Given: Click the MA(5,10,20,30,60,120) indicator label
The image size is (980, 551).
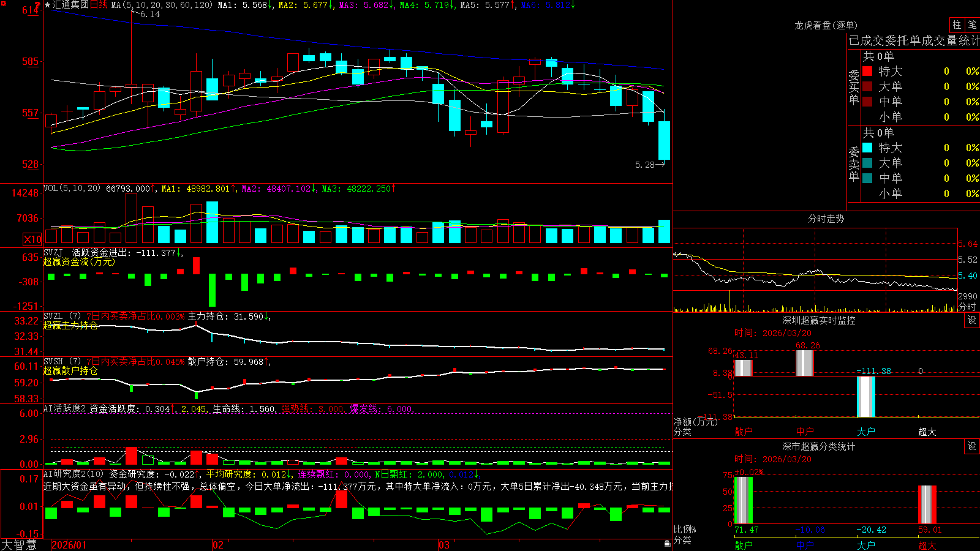Looking at the screenshot, I should (x=162, y=5).
